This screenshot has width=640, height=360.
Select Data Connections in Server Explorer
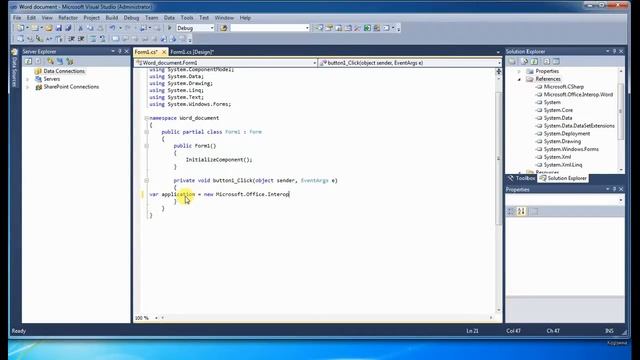point(64,71)
